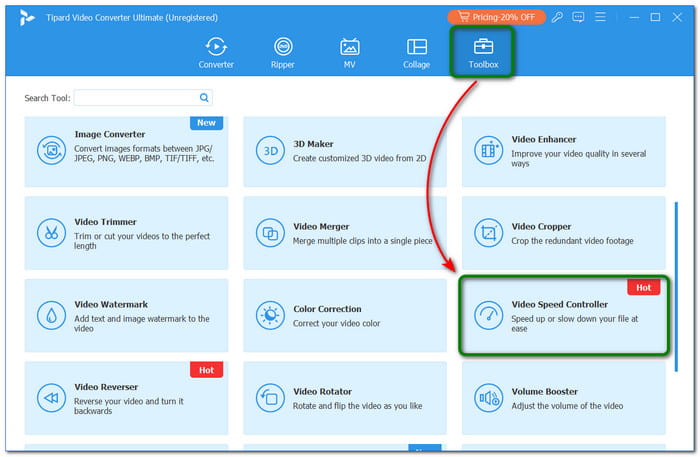Click 'Rotate and flip the video as you like'
This screenshot has width=700, height=457.
coord(358,406)
